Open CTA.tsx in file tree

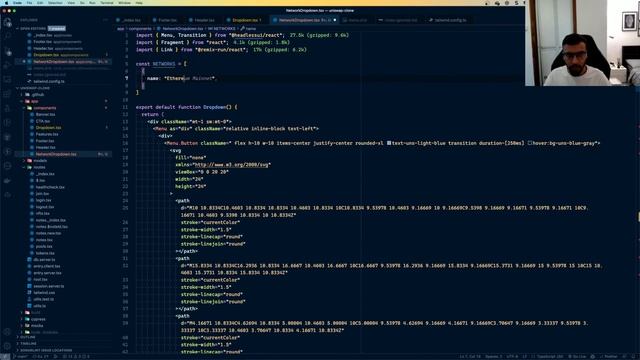click(x=43, y=121)
